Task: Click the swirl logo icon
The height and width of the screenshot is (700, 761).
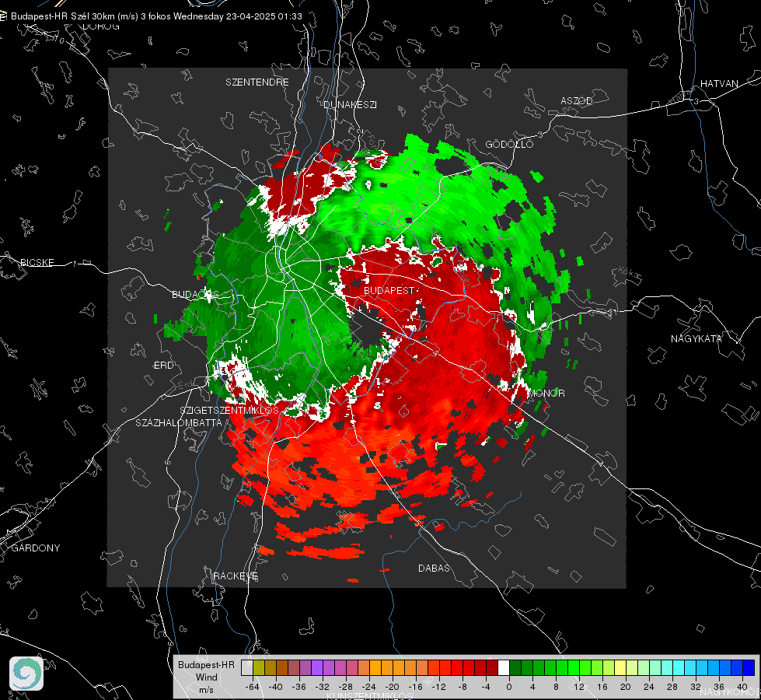Action: coord(26,674)
